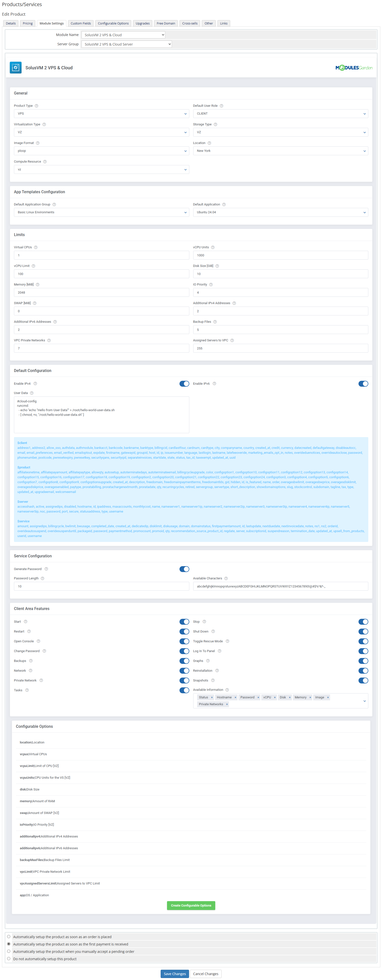Remove the Status tag from Available Information
This screenshot has height=980, width=383.
pos(212,697)
